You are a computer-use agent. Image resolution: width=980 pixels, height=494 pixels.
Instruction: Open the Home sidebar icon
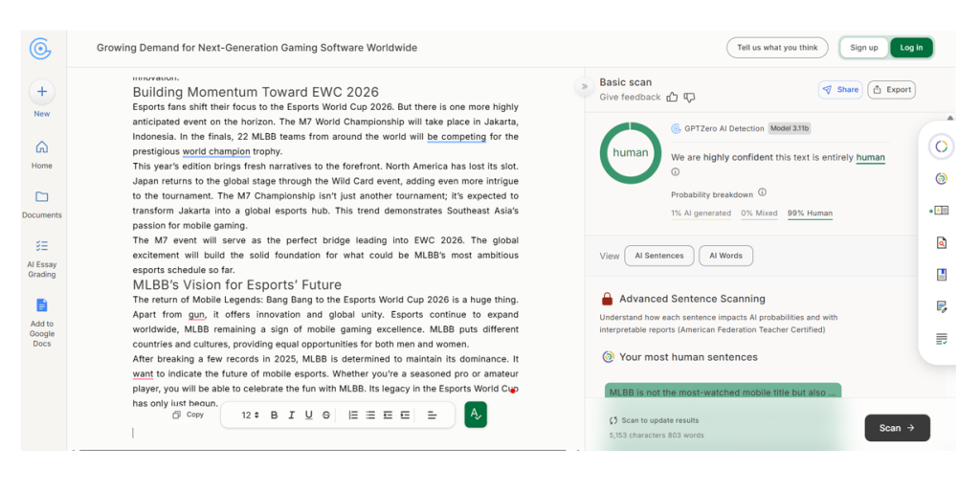(42, 148)
